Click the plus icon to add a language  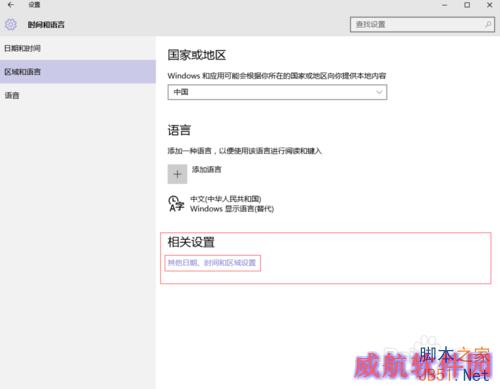click(x=177, y=174)
